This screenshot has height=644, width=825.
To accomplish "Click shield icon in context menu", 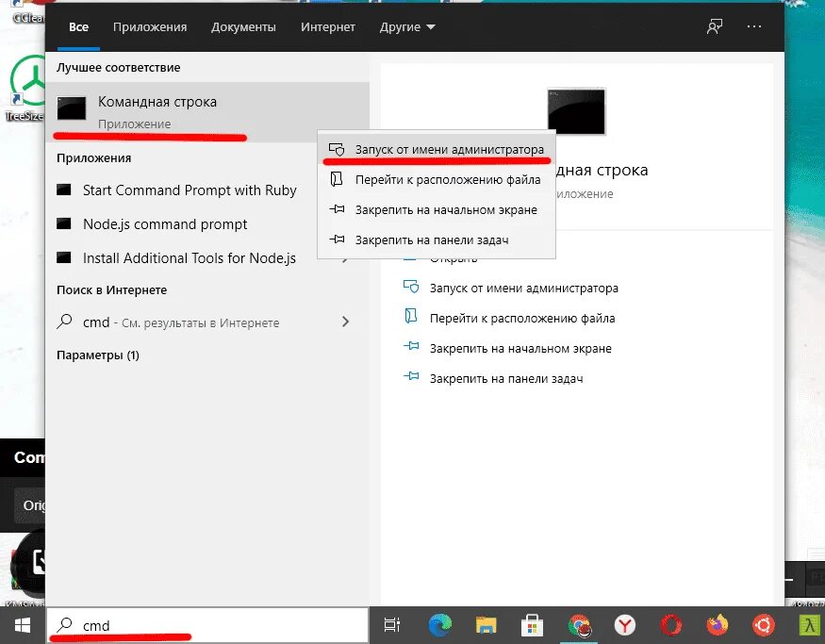I will click(337, 149).
